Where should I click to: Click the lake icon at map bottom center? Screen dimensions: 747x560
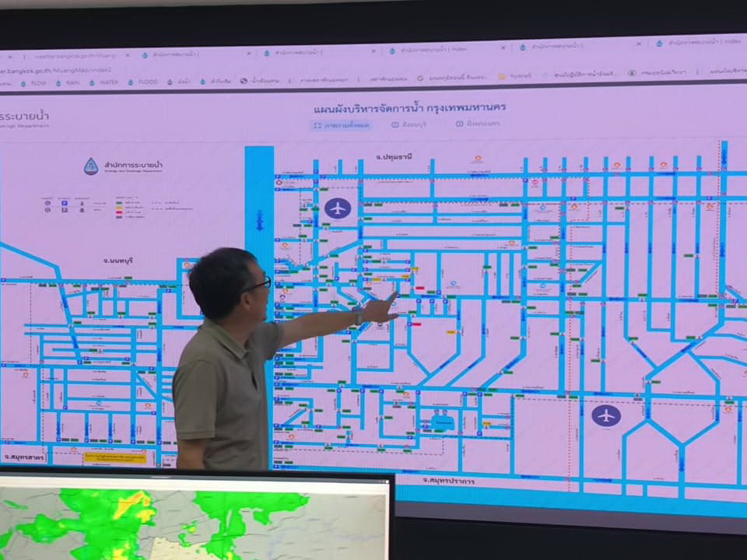(x=443, y=422)
